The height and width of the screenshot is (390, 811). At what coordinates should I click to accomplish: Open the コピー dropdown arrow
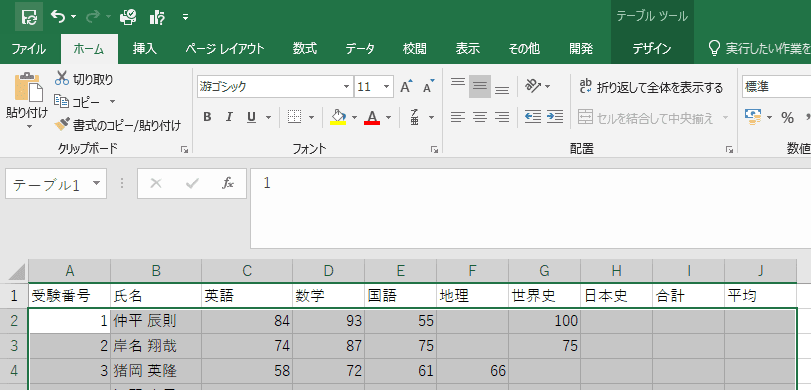(x=112, y=102)
